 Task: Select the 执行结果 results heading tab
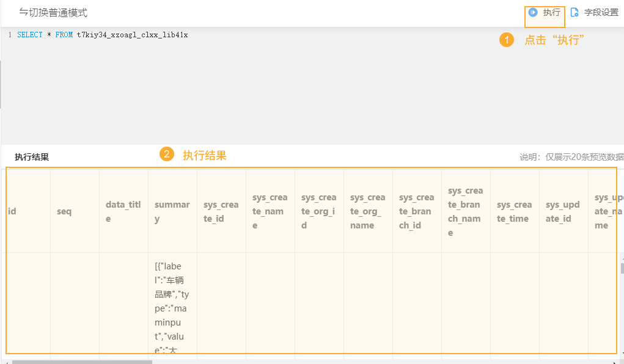32,157
